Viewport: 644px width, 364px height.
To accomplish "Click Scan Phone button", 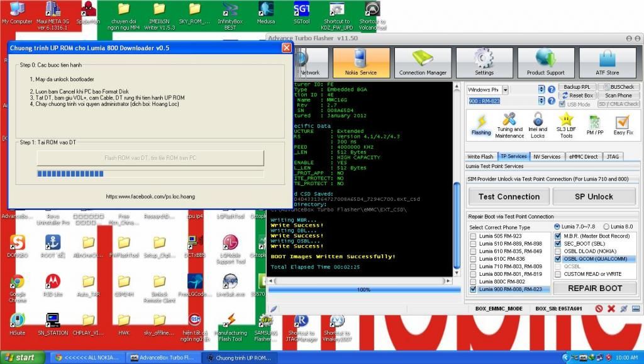I will 618,96.
